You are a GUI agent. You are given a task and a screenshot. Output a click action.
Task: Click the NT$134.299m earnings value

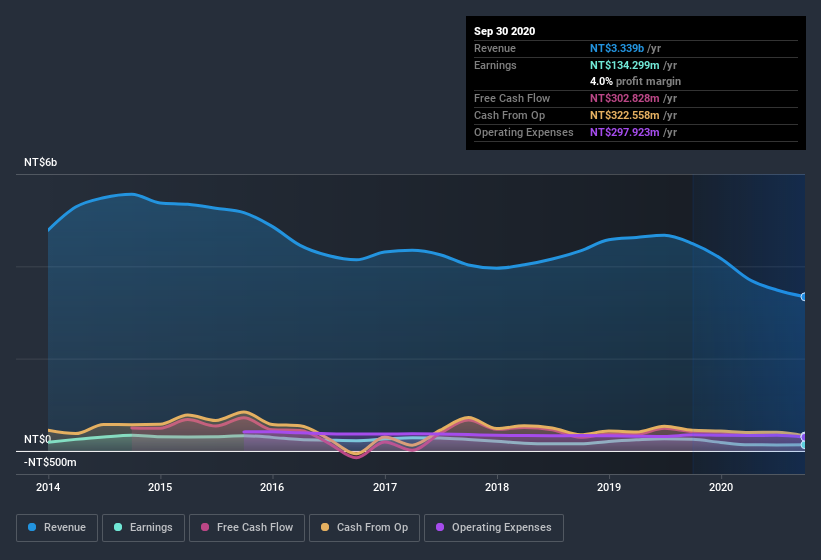click(625, 65)
